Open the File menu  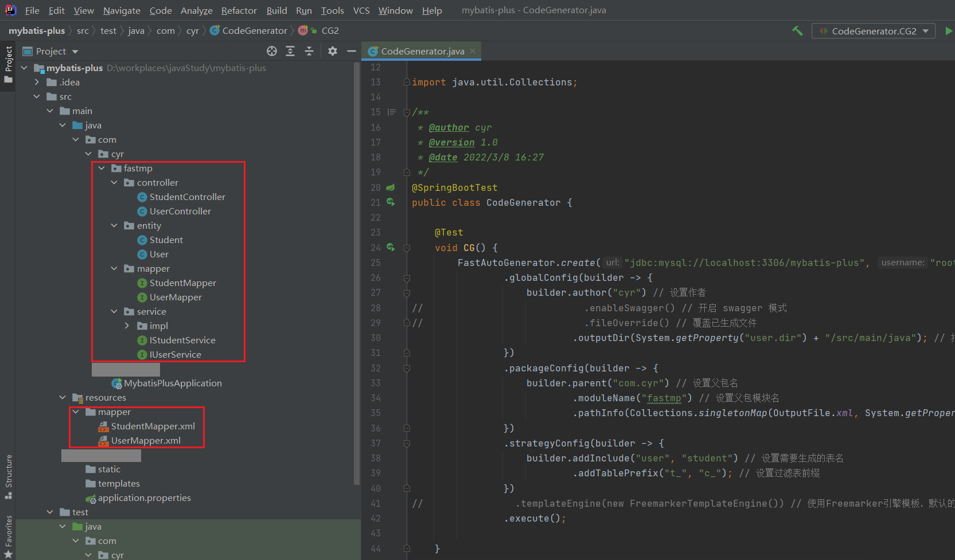(x=32, y=10)
